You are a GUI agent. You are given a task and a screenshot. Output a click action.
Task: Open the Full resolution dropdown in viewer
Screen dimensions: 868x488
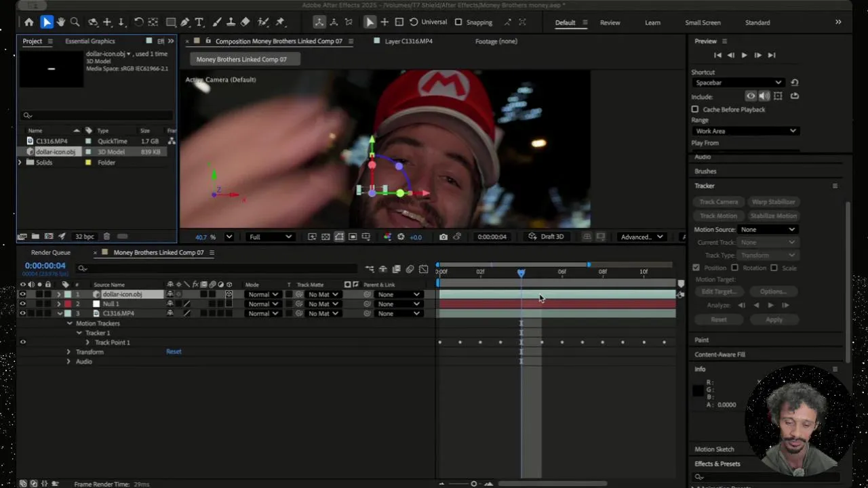click(270, 237)
